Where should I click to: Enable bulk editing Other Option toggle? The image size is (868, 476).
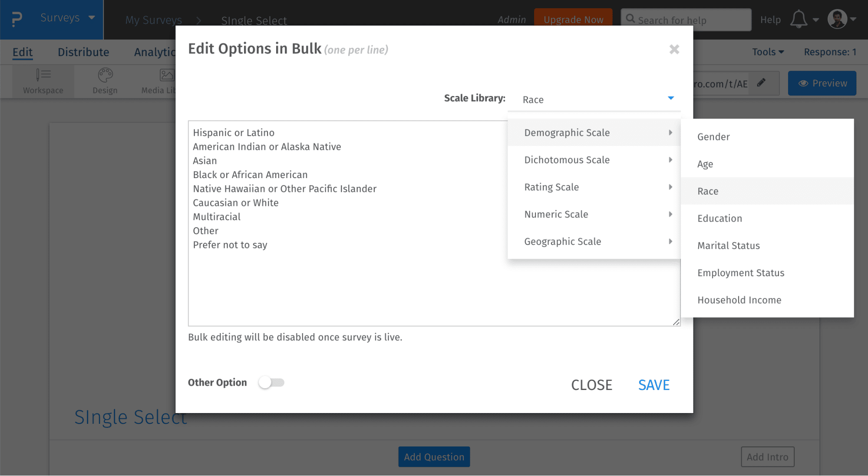click(272, 382)
